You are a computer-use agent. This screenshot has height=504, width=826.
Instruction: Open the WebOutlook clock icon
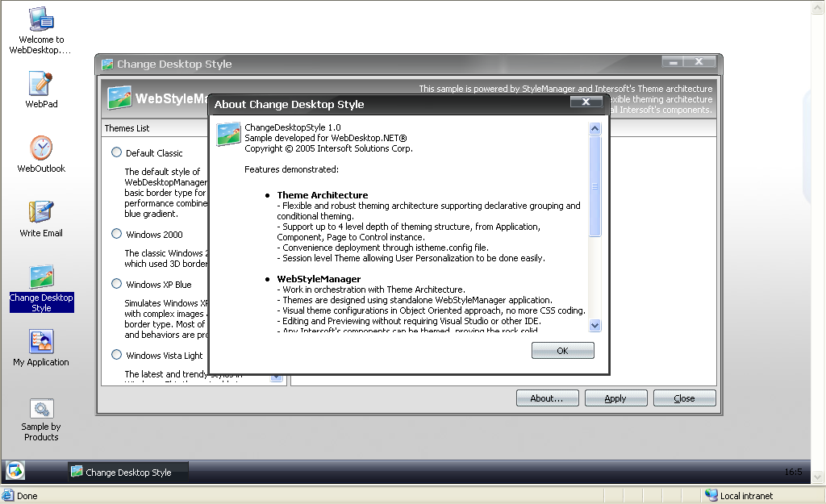(x=41, y=148)
